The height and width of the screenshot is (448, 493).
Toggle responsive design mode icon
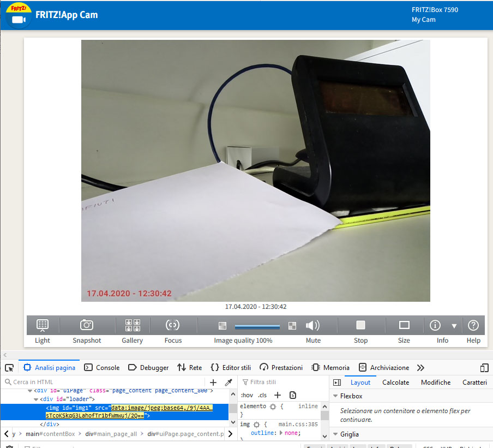click(484, 368)
